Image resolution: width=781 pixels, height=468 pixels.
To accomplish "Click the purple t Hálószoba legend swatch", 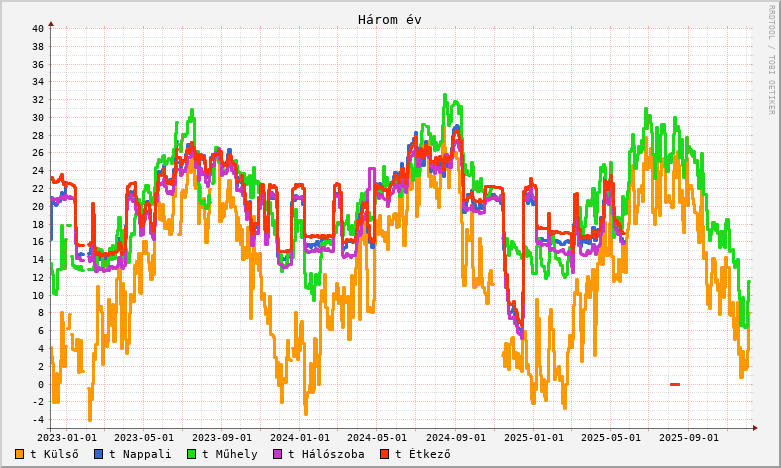I will [278, 454].
